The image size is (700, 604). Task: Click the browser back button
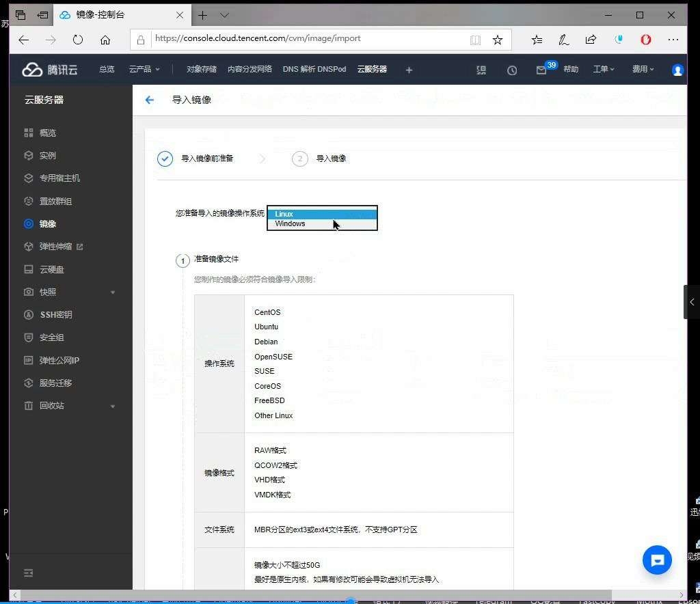click(24, 40)
